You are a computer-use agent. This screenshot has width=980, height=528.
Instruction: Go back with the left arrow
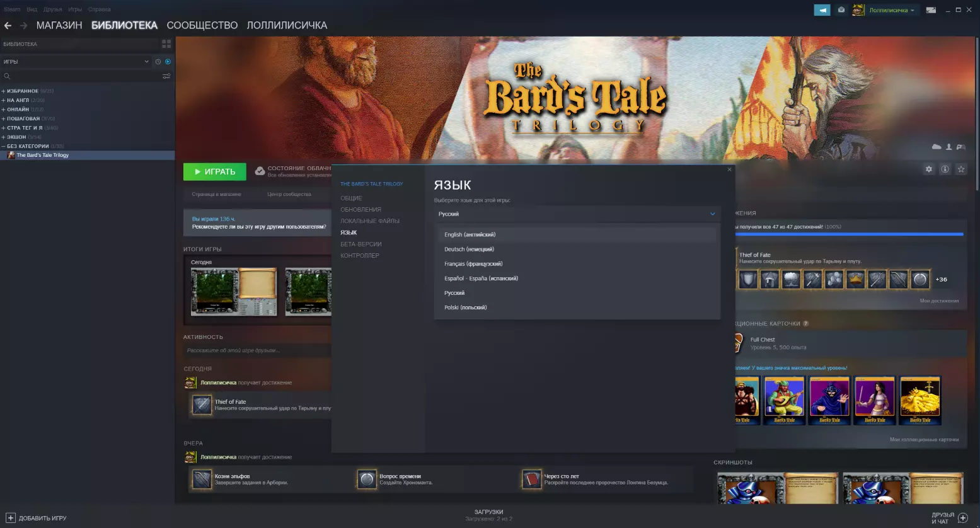(x=8, y=26)
